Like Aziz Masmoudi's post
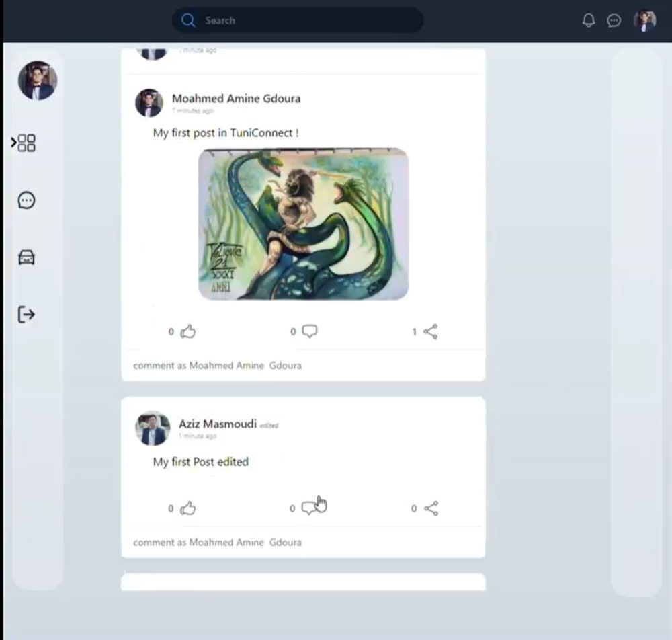The width and height of the screenshot is (672, 640). coord(187,508)
